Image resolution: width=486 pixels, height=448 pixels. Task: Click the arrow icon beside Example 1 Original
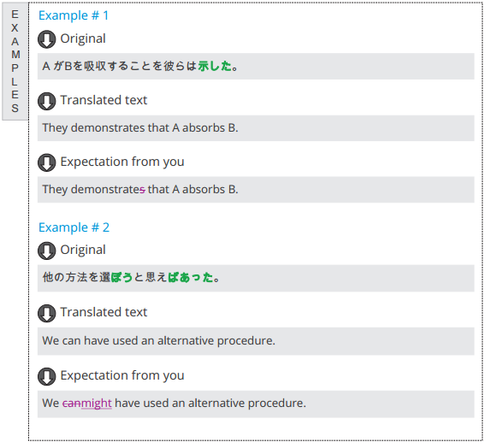point(47,39)
